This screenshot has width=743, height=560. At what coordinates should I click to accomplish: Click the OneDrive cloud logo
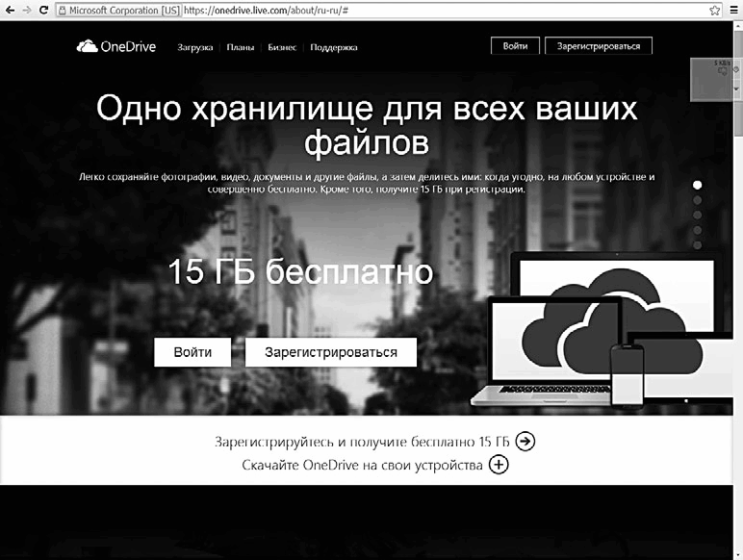pos(116,46)
